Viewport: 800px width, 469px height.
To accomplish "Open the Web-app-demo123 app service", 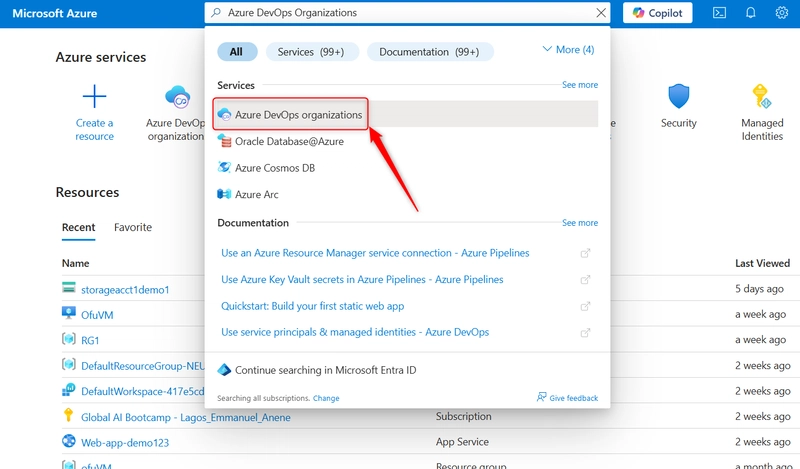I will pyautogui.click(x=125, y=443).
